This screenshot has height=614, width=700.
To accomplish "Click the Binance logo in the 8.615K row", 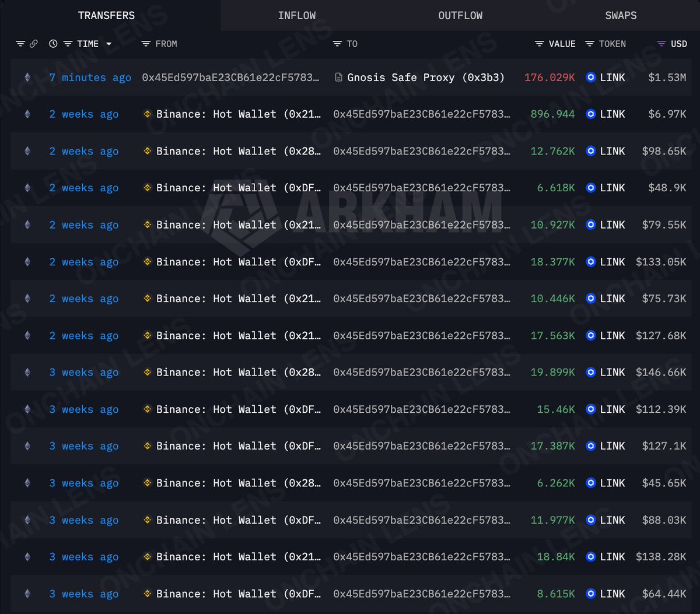I will coord(148,594).
